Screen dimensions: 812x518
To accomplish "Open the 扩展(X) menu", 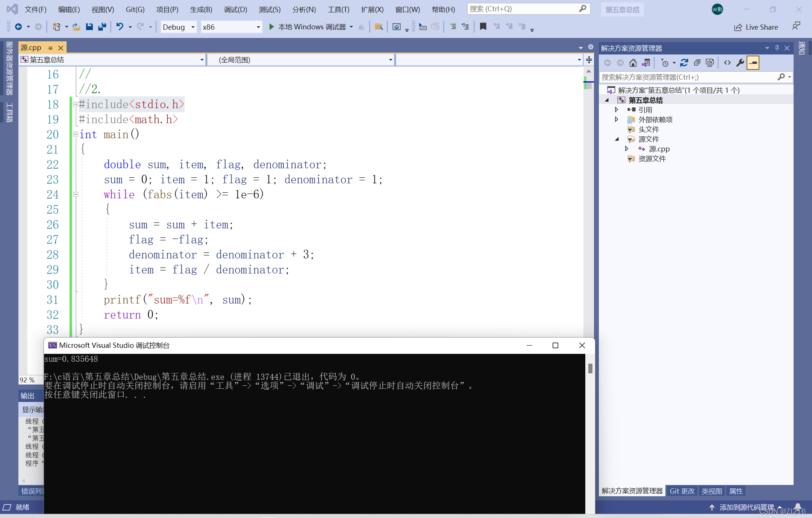I will (x=373, y=9).
